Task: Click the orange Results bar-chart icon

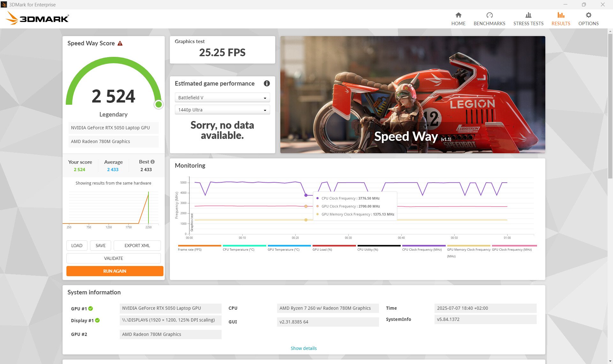Action: click(561, 15)
